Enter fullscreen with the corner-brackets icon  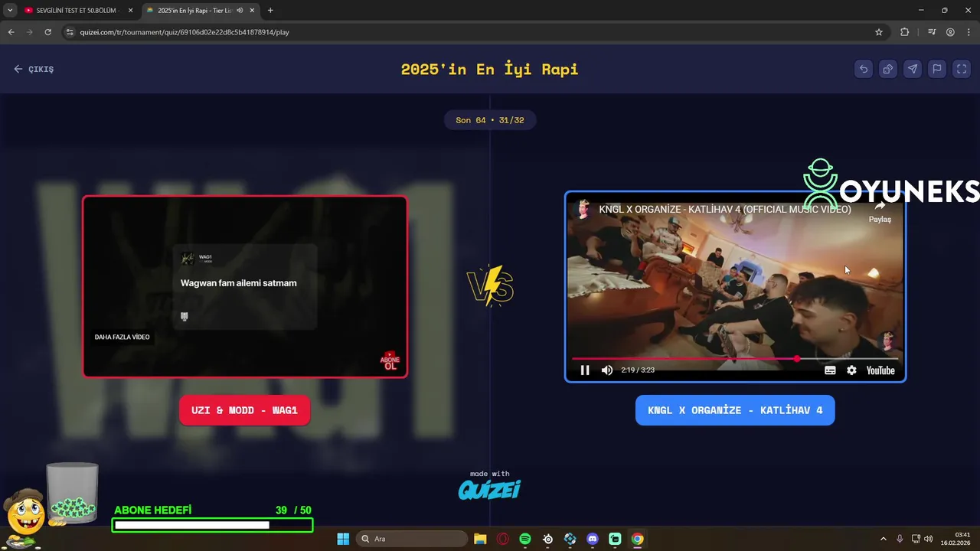pos(962,69)
